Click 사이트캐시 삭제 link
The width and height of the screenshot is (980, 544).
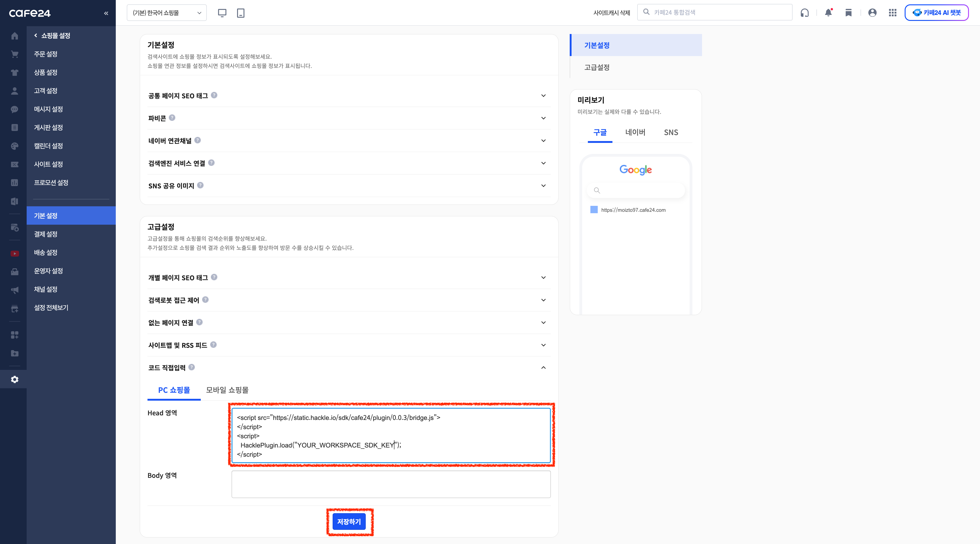click(612, 13)
